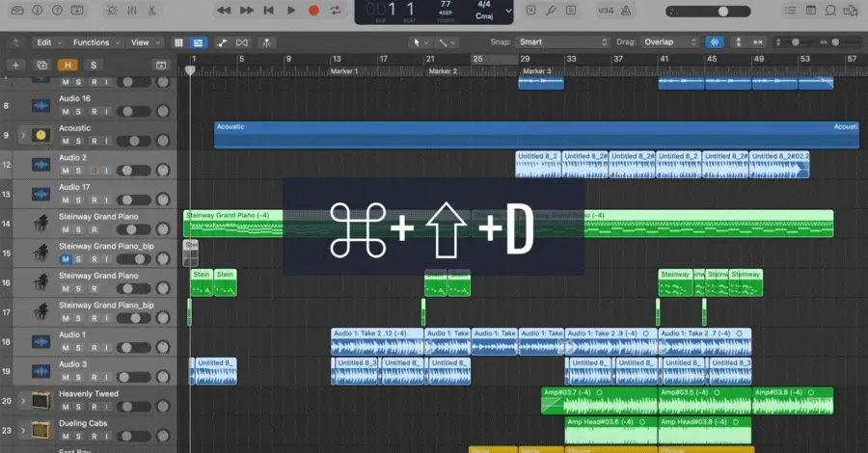This screenshot has height=453, width=868.
Task: Show Flex editing button
Action: [242, 42]
